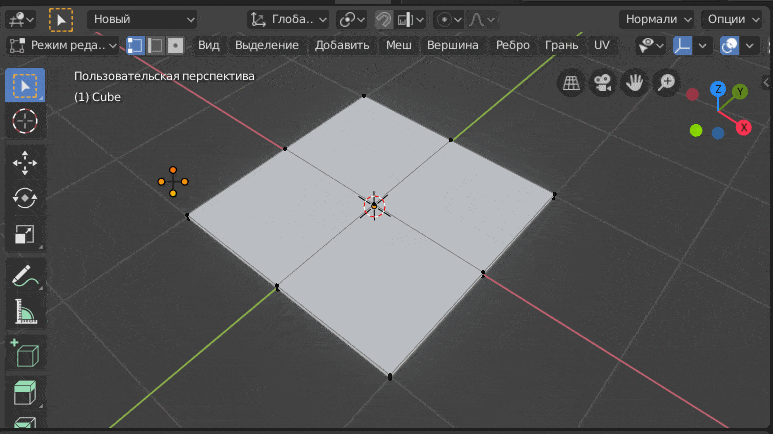The image size is (773, 434).
Task: Open the editor type dropdown
Action: pos(21,20)
